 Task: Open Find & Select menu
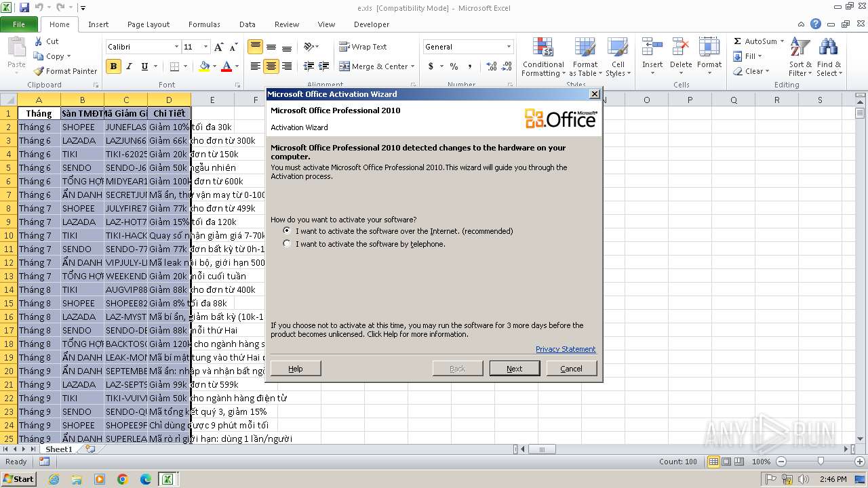point(829,58)
